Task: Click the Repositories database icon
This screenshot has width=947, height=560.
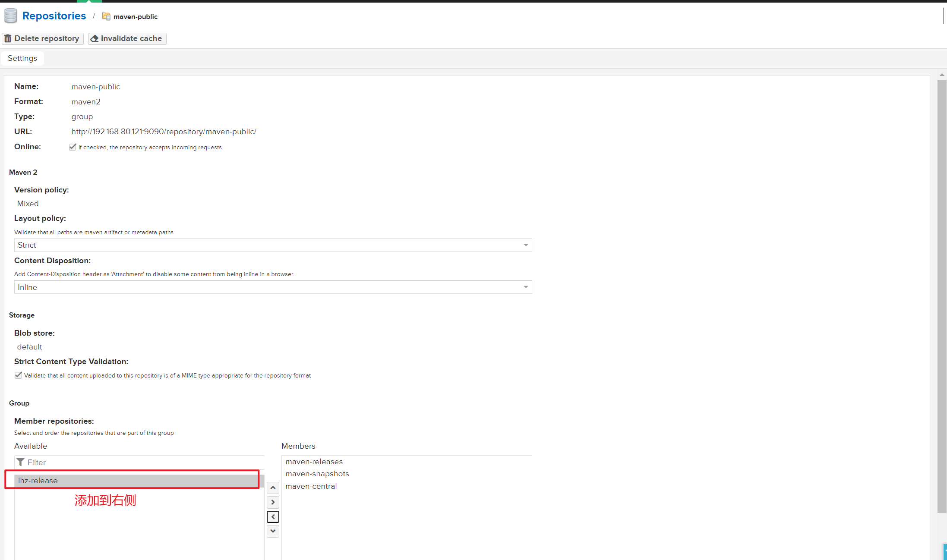Action: pos(11,16)
